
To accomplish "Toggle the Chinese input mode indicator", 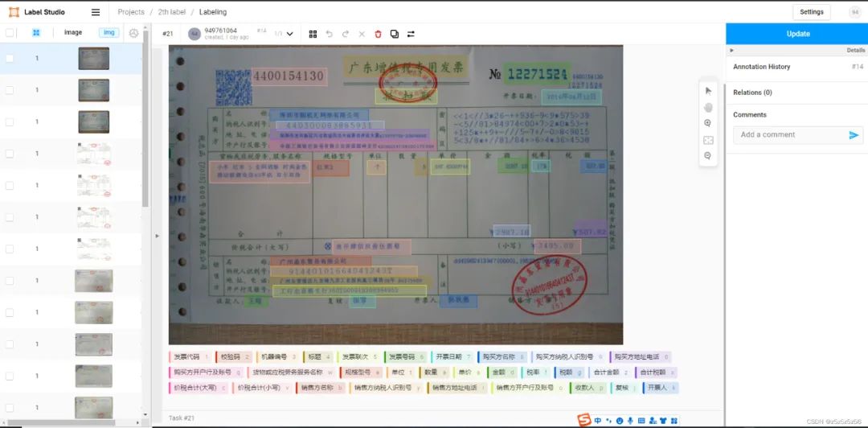I will (x=598, y=421).
